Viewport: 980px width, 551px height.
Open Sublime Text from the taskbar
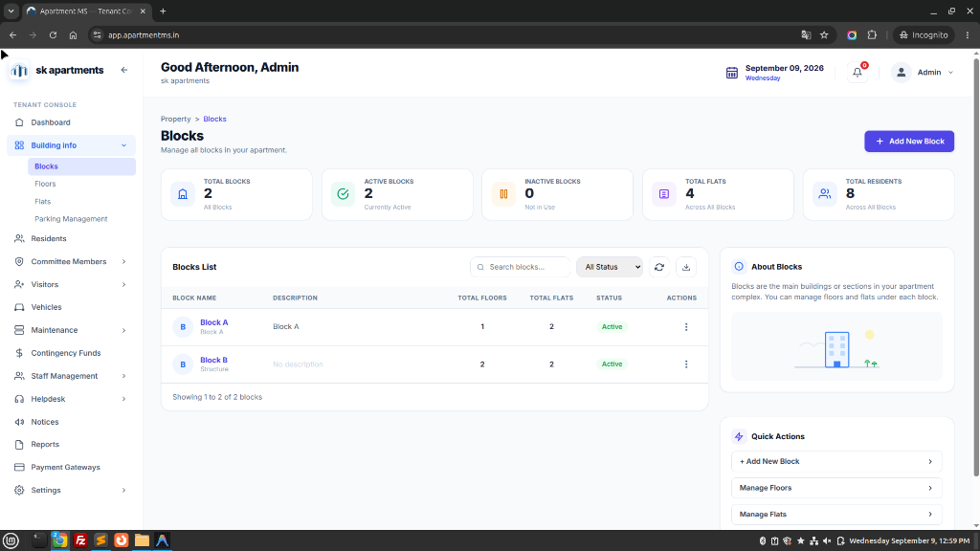pos(100,540)
